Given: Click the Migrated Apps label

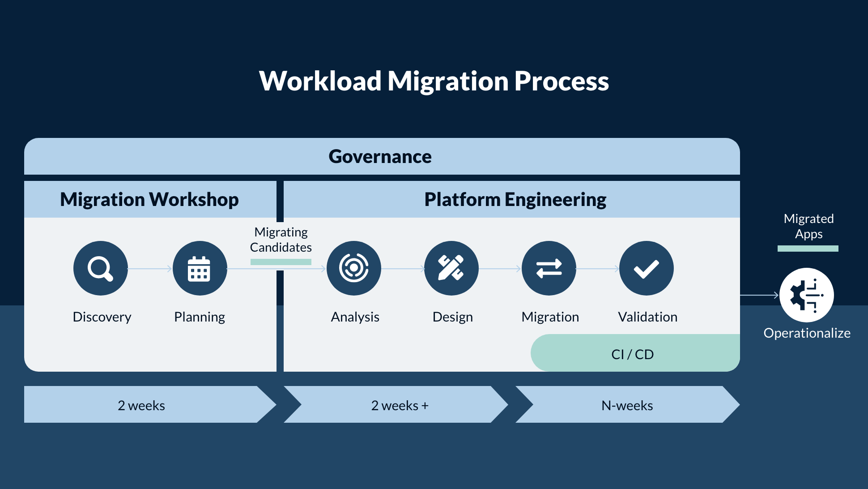Looking at the screenshot, I should point(808,226).
